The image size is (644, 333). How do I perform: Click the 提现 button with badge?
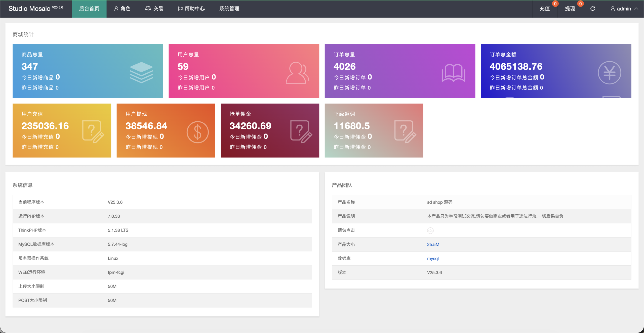pyautogui.click(x=570, y=9)
